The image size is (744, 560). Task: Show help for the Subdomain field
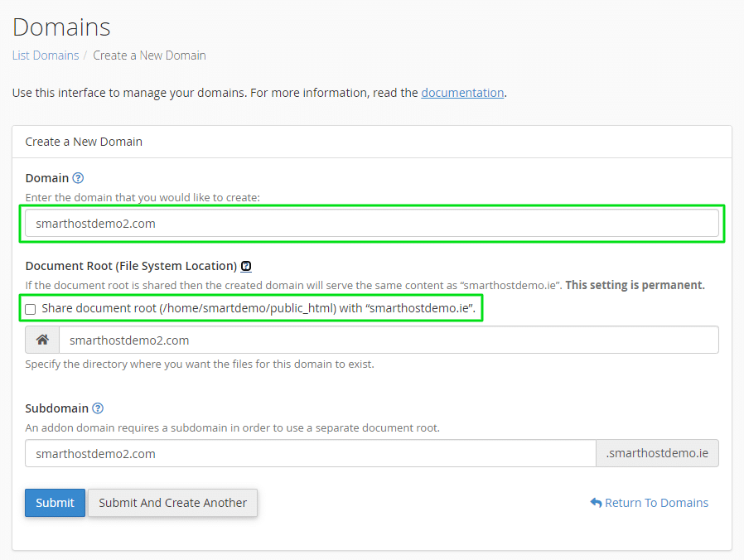(98, 408)
